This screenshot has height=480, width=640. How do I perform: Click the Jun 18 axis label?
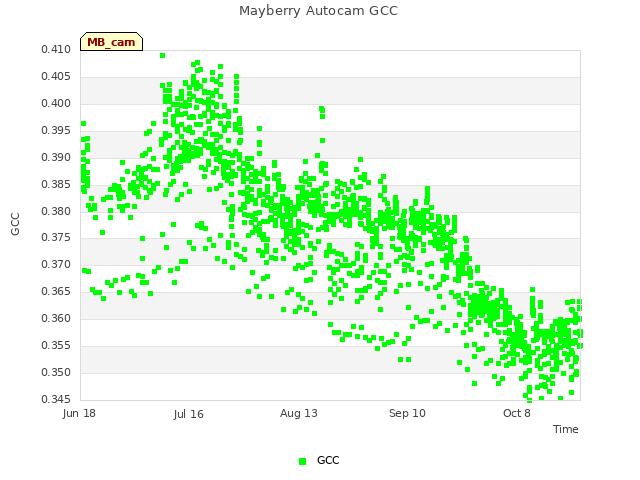(79, 413)
